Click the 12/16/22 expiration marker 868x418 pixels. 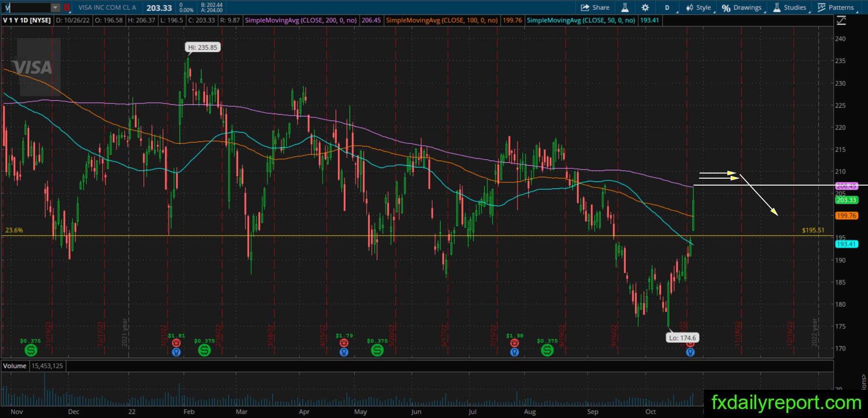tap(790, 334)
